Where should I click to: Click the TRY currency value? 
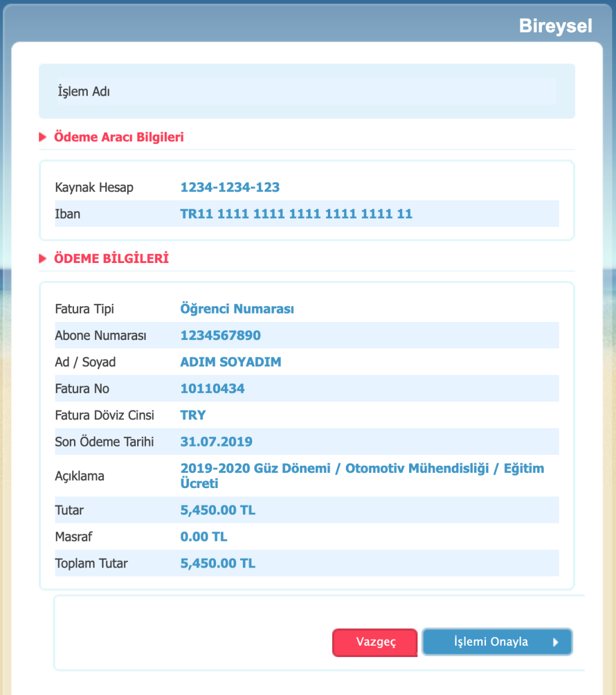192,415
